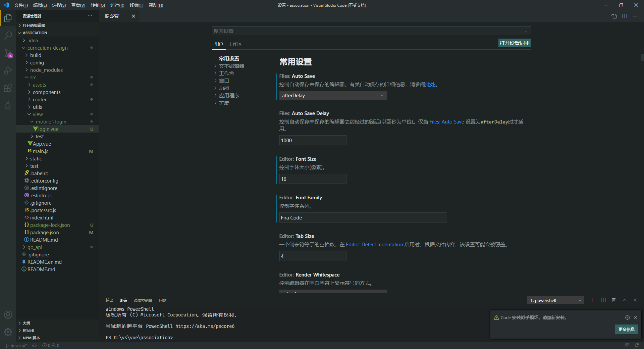Open feedback icon in status bar
Screen dimensions: 644x349
point(627,345)
